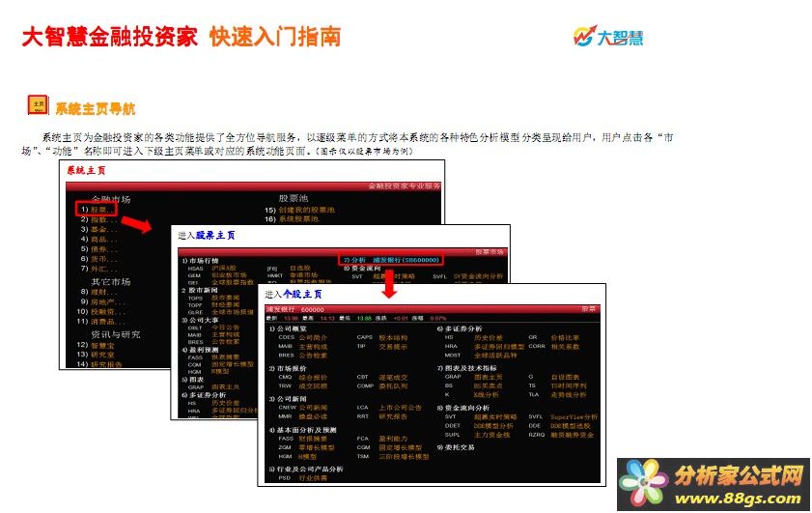812x513 pixels.
Task: Open ZGM 零增长模型 in 个股主页
Action: (x=306, y=447)
